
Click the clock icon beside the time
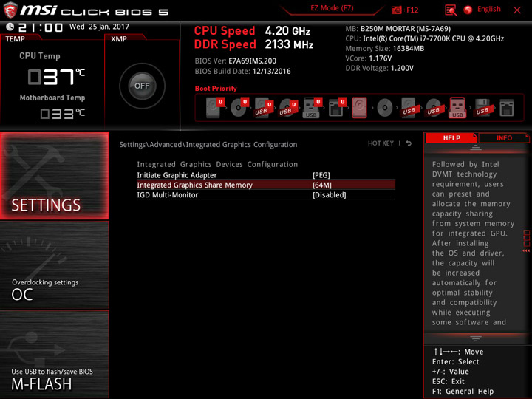pos(10,27)
